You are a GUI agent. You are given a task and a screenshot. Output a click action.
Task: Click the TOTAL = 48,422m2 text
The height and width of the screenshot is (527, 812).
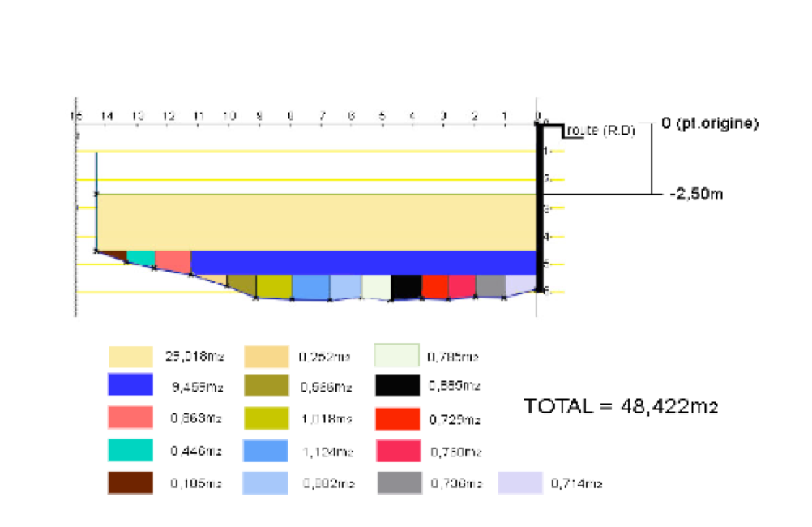[621, 406]
